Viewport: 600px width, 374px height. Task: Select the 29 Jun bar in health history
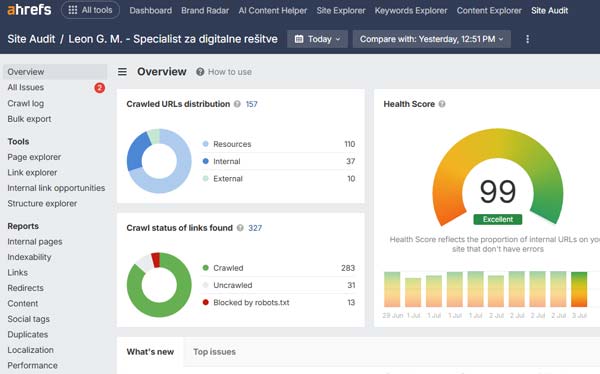click(x=392, y=289)
